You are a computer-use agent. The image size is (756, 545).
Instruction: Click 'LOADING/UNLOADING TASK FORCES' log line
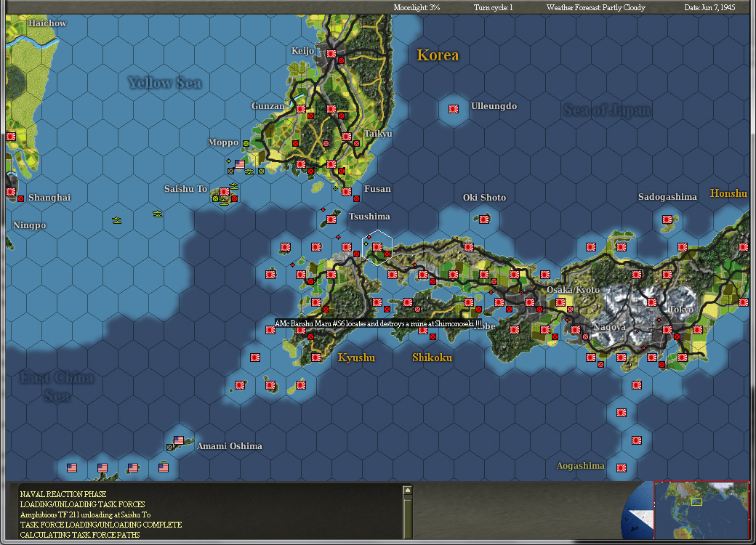click(82, 504)
